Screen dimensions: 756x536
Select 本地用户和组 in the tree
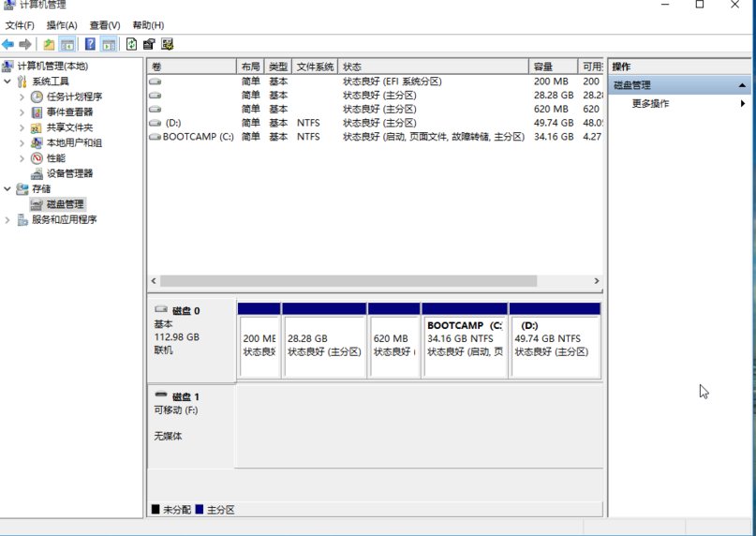coord(74,143)
